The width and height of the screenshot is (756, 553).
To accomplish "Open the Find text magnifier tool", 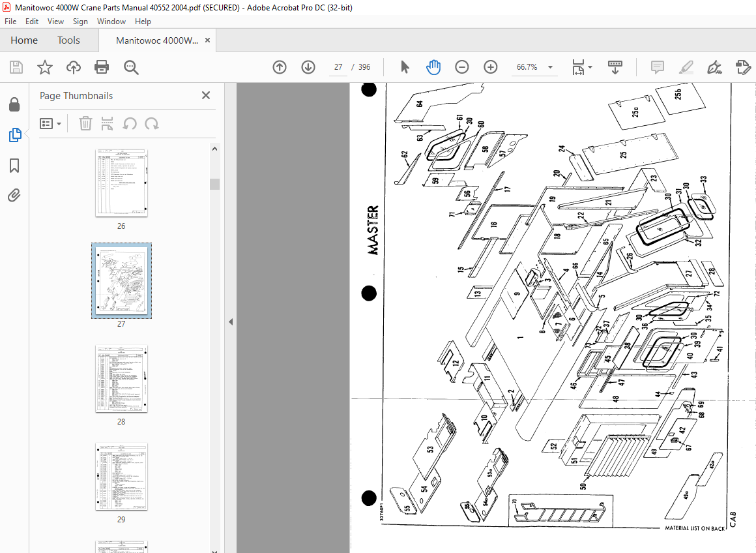I will click(x=130, y=67).
